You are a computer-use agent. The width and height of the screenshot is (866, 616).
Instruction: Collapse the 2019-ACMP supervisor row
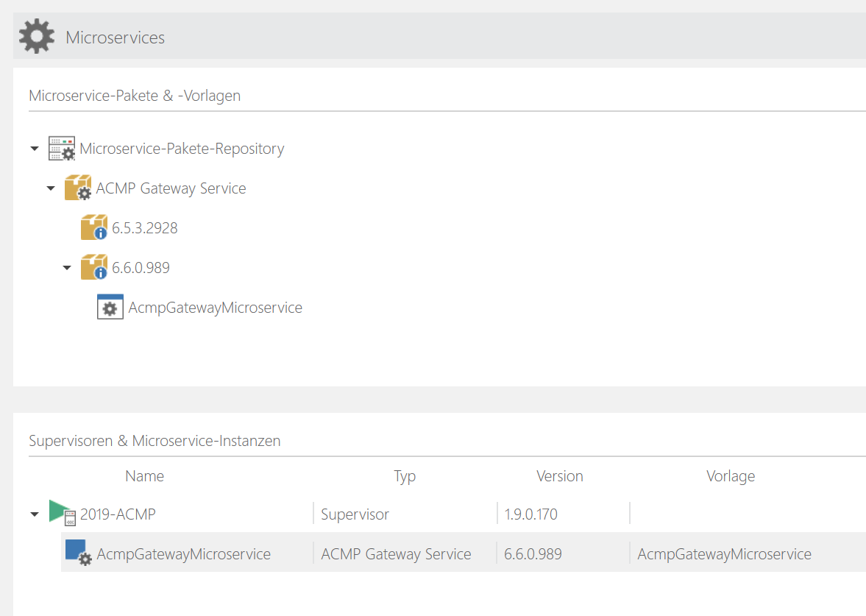(35, 515)
